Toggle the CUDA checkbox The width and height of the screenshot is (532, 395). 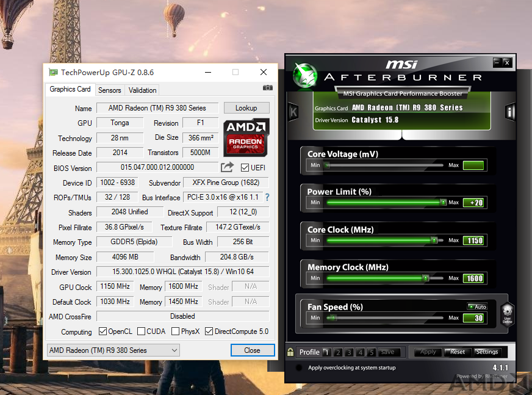pos(141,331)
